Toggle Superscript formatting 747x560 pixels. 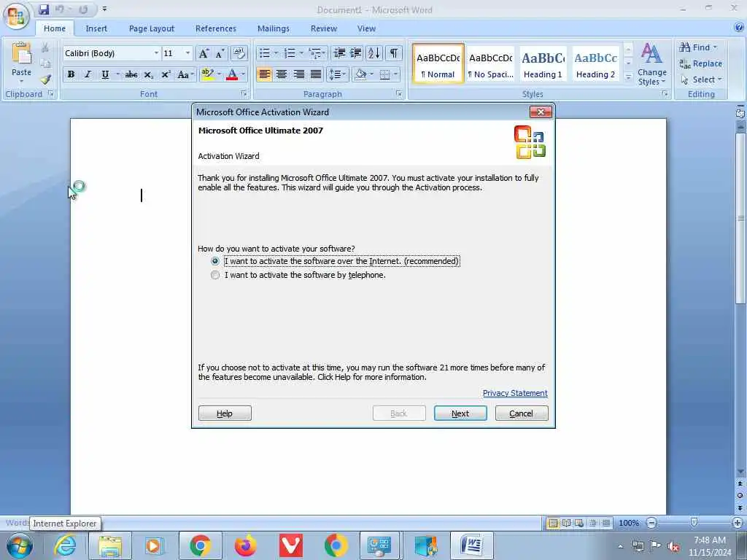tap(166, 74)
